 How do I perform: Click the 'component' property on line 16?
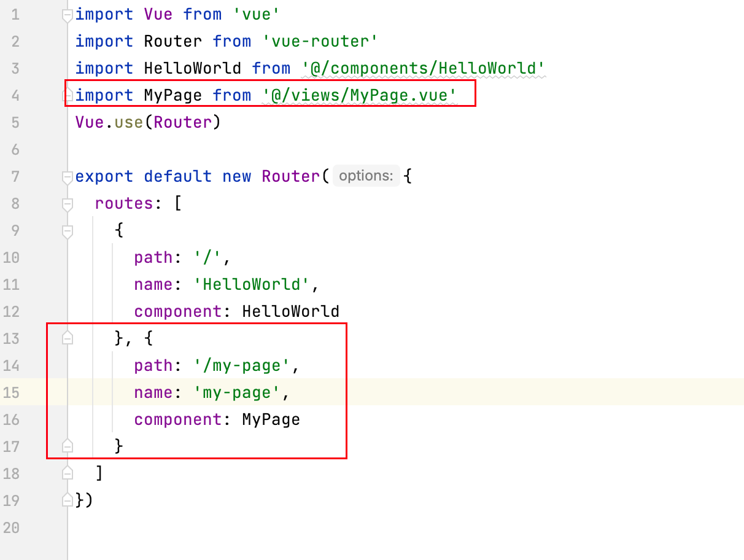[x=178, y=419]
